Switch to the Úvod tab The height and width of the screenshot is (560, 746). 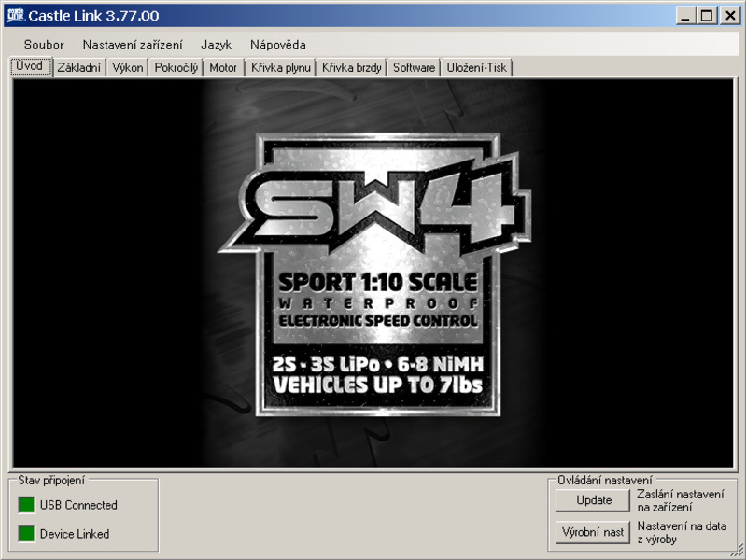(x=30, y=66)
